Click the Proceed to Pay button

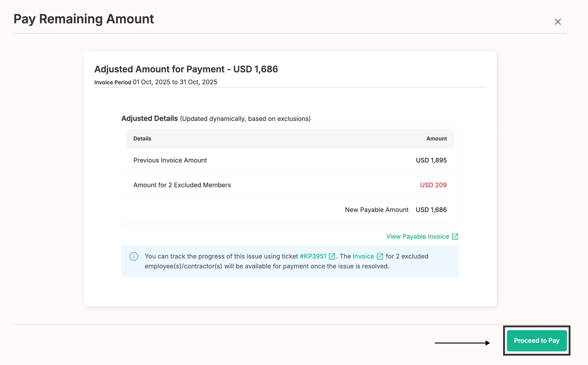(536, 341)
